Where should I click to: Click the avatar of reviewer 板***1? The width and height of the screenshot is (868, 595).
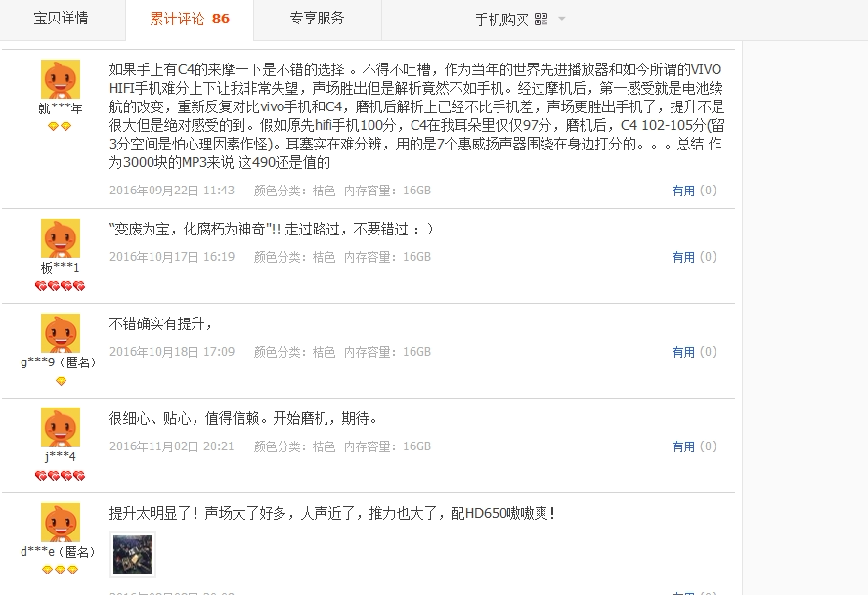61,238
